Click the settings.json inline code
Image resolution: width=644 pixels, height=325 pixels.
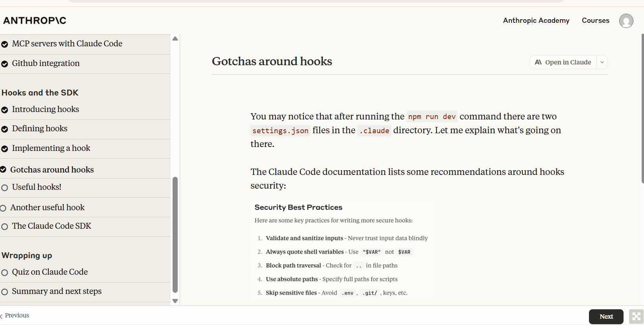point(280,130)
